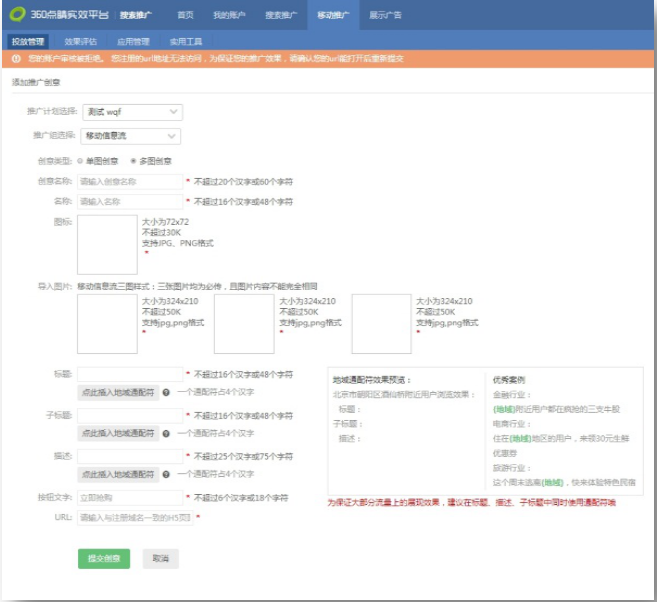Focus the 创意名称 input field
Viewport: 657px width, 602px height.
[130, 182]
